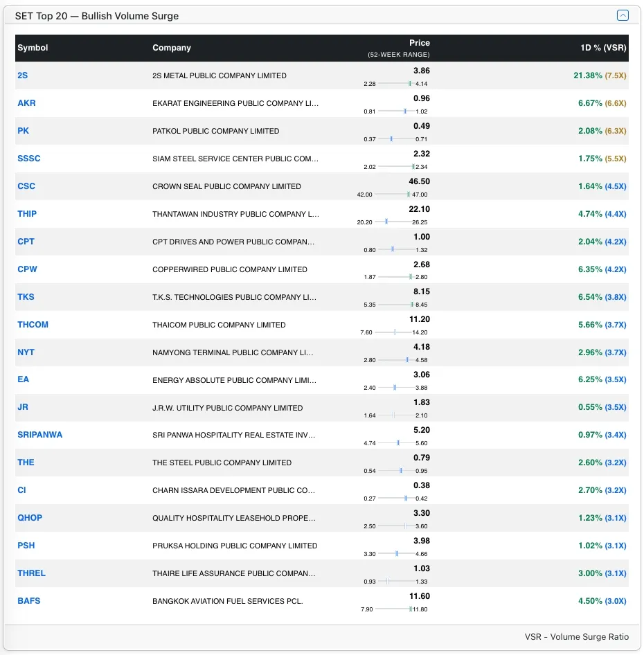Open the SSSC symbol link
This screenshot has height=655, width=644.
click(29, 159)
